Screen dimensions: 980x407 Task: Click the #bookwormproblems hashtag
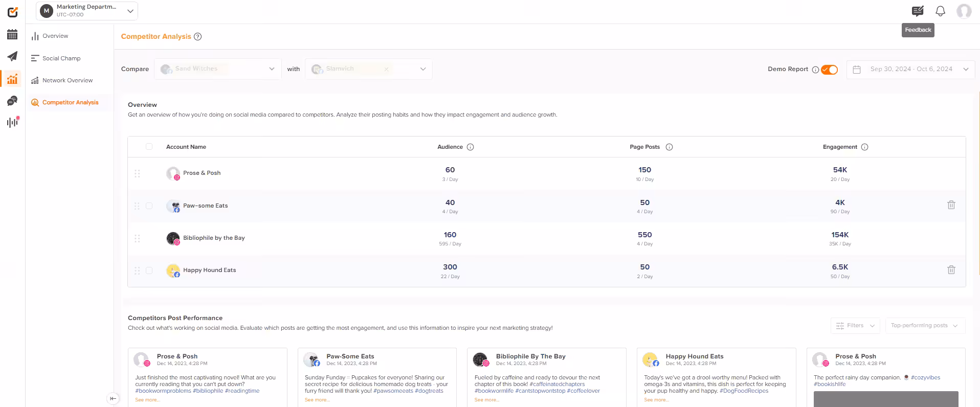point(163,391)
